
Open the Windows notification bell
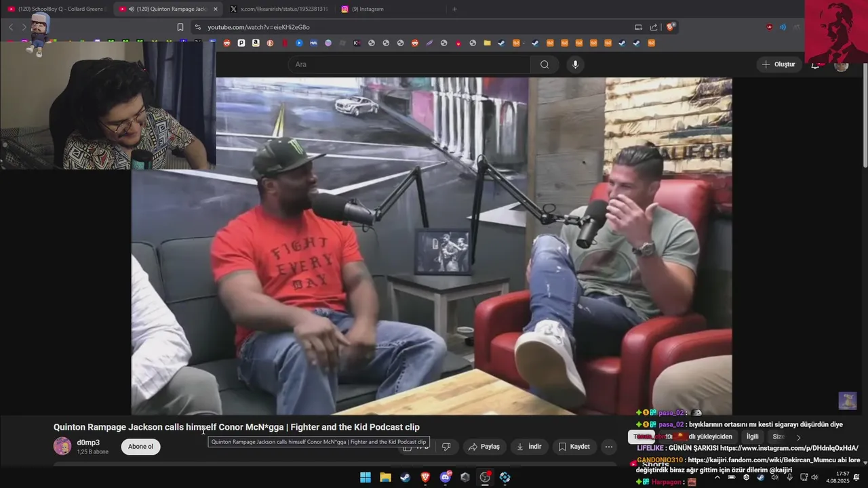856,477
